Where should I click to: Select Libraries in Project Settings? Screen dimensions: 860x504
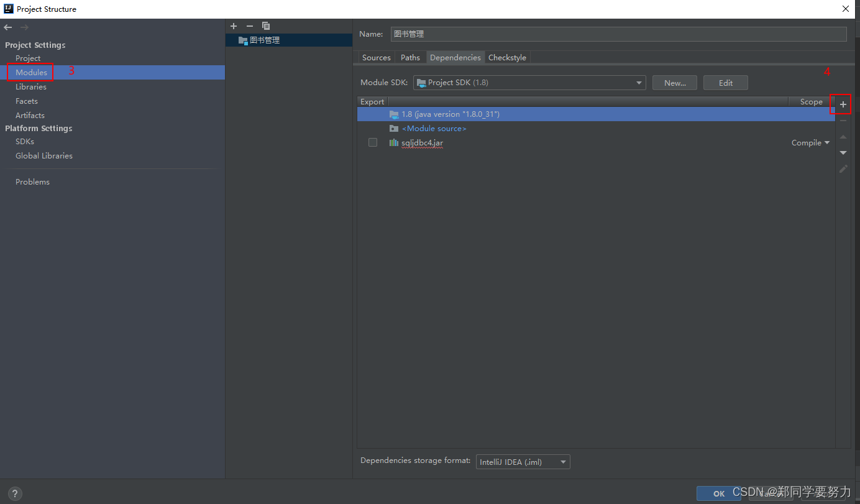point(31,87)
